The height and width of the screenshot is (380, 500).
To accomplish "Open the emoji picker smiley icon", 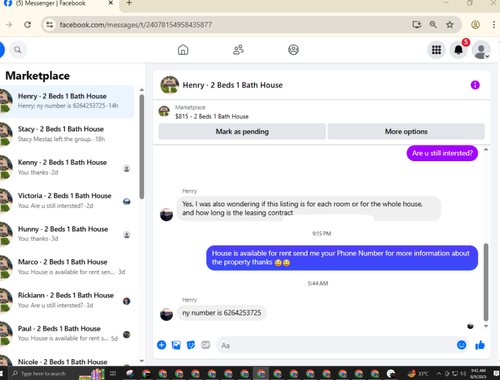I will (x=461, y=345).
